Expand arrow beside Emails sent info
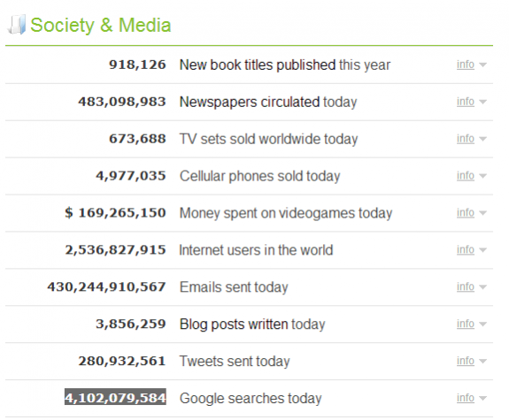Image resolution: width=509 pixels, height=420 pixels. coord(482,286)
